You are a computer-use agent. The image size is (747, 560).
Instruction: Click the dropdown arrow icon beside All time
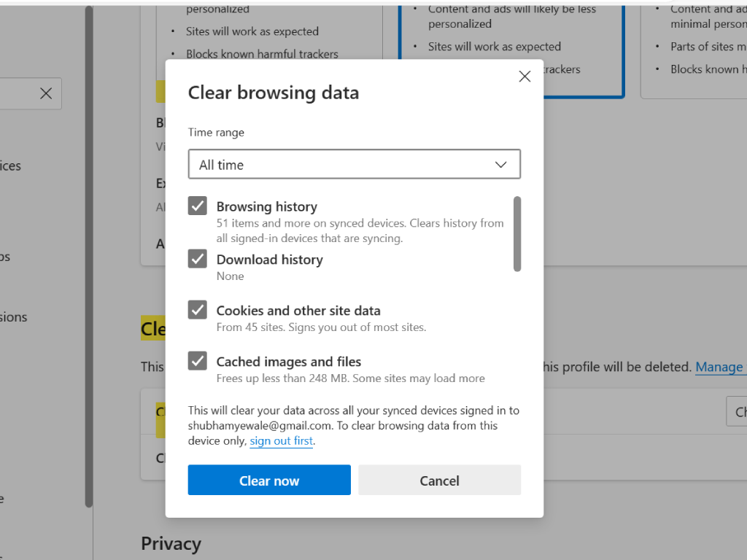pos(501,164)
